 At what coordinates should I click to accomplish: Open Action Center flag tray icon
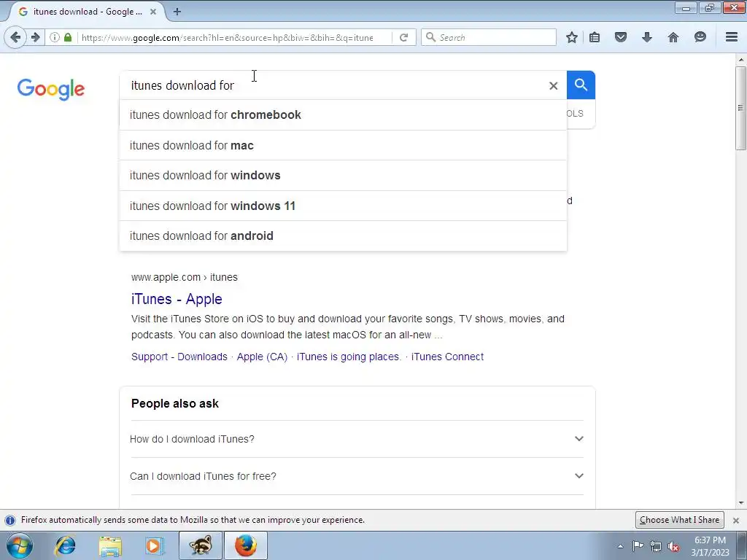(638, 546)
